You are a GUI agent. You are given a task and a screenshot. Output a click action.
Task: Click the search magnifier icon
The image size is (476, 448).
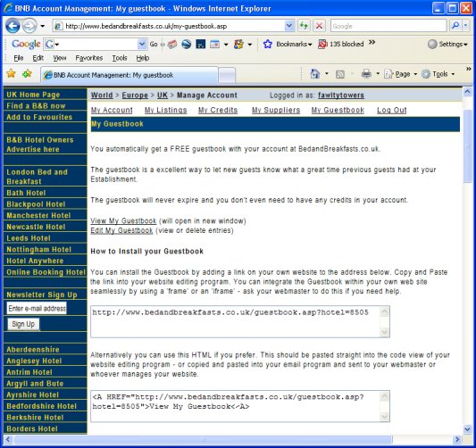(x=455, y=26)
